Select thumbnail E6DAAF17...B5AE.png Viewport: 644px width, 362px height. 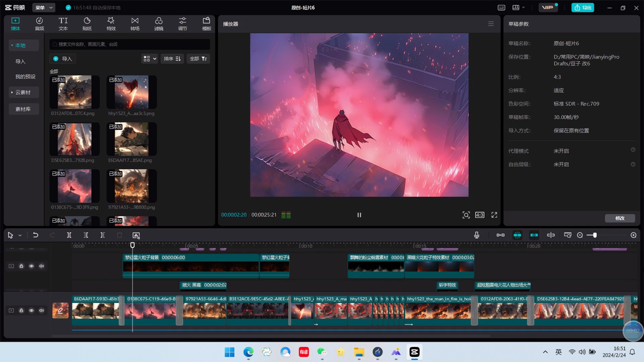[132, 139]
